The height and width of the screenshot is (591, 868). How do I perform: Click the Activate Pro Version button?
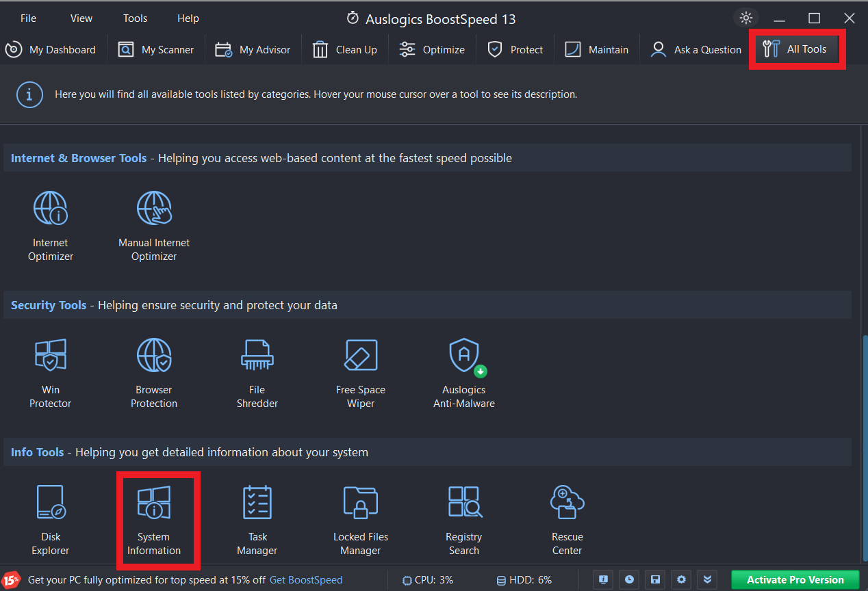click(x=795, y=580)
